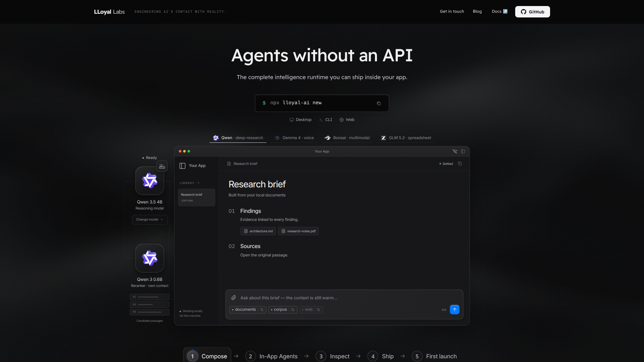Switch to the GLM 5.2 spreadsheet tab

[x=406, y=138]
